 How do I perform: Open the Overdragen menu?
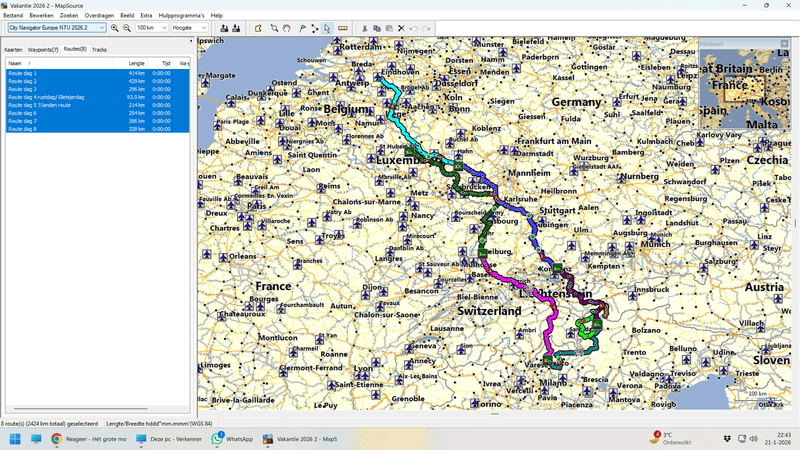tap(99, 15)
